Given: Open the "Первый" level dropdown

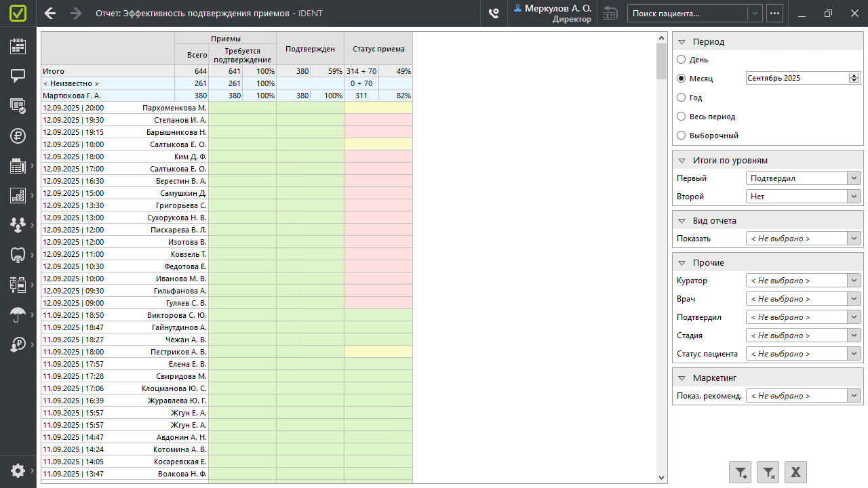Looking at the screenshot, I should point(803,178).
